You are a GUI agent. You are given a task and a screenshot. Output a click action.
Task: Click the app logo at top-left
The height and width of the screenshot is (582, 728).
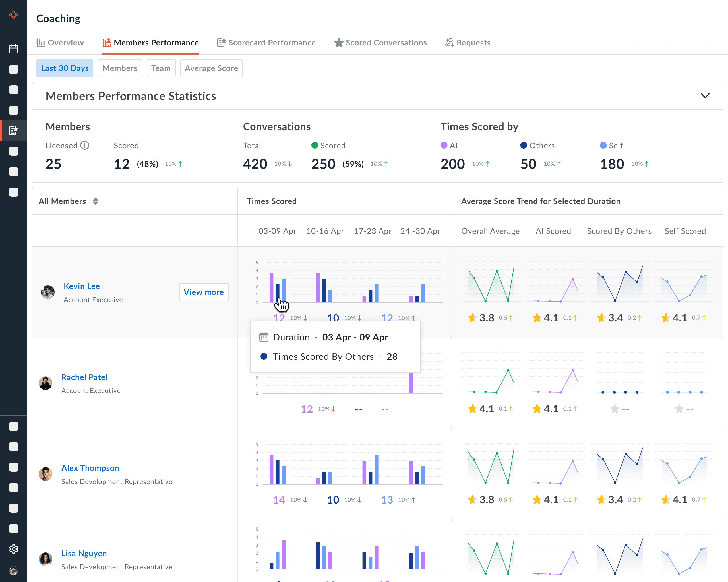(x=13, y=15)
